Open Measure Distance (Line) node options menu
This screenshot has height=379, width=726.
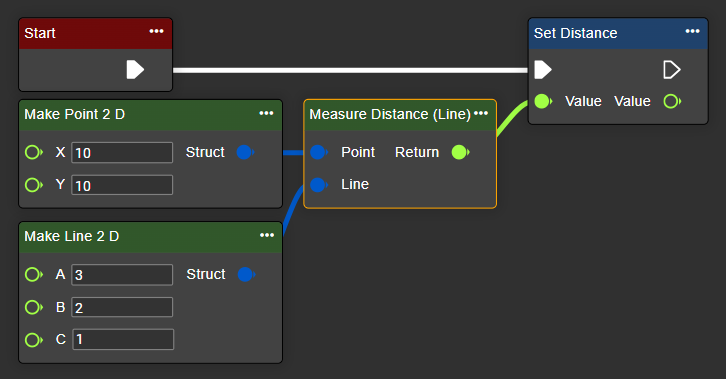point(481,113)
